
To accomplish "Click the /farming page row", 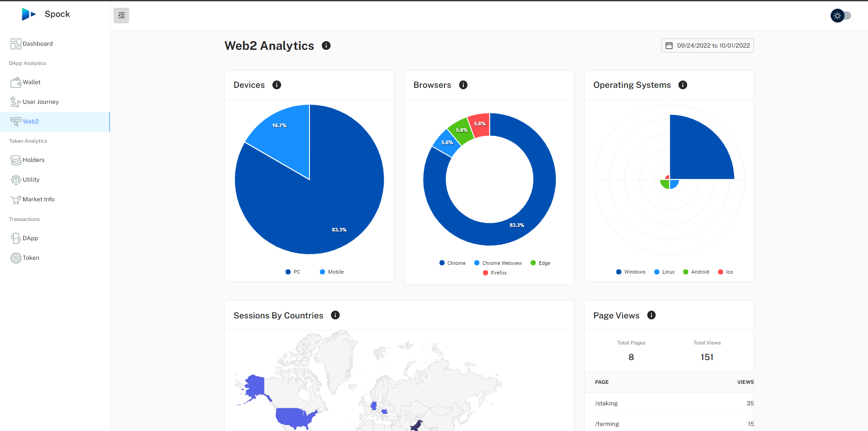I will coord(669,424).
